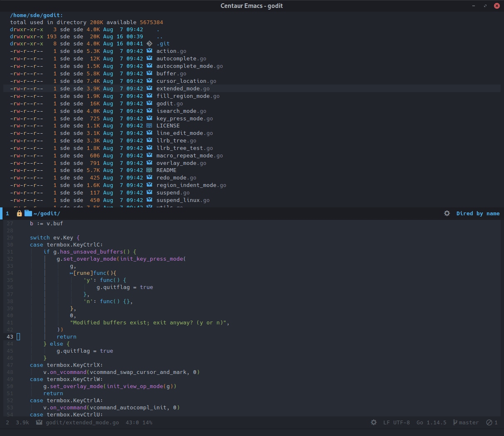Screen dimensions: 504x436
Task: Click the LF UTF-8 encoding indicator
Action: tap(397, 423)
